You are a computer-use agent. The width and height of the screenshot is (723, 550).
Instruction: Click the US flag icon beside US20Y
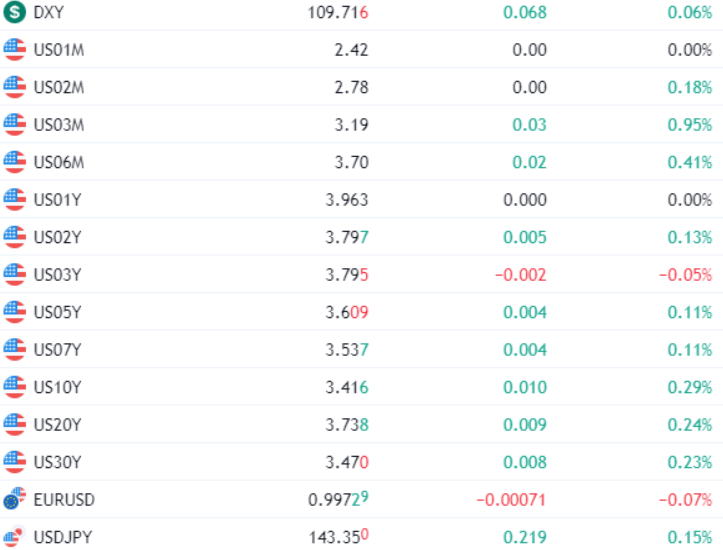pyautogui.click(x=14, y=425)
